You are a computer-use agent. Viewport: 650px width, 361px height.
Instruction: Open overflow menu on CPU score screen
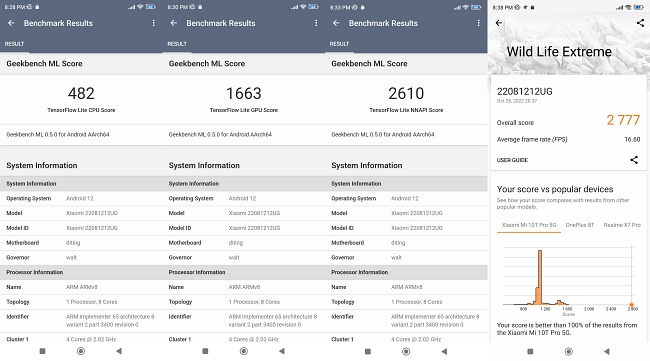click(x=154, y=23)
